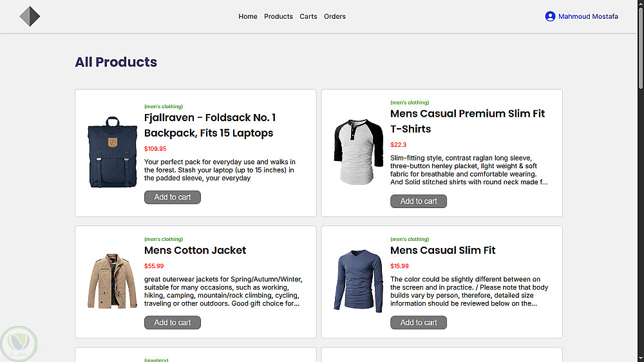Click the green watermark badge icon
This screenshot has width=644, height=362.
point(18,343)
